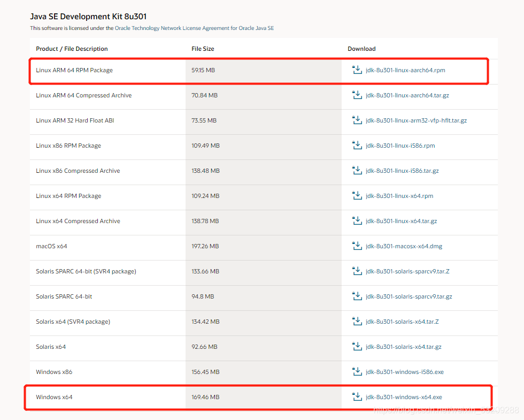Select 'Solaris SPARC 64-bit (SVR4 package)' text

[86, 271]
